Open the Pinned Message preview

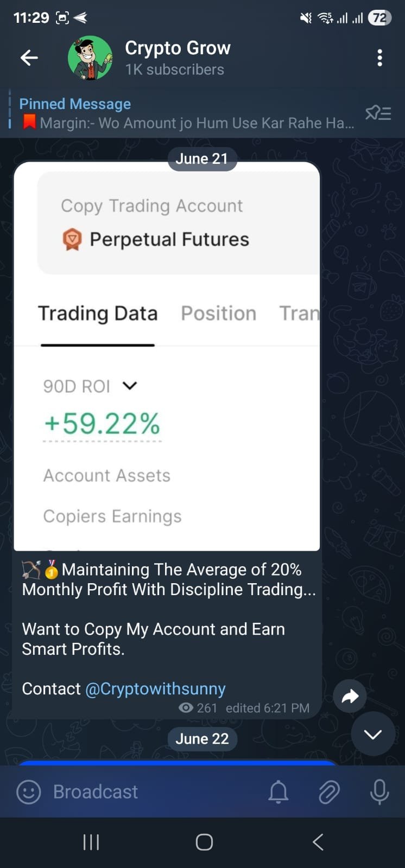185,113
